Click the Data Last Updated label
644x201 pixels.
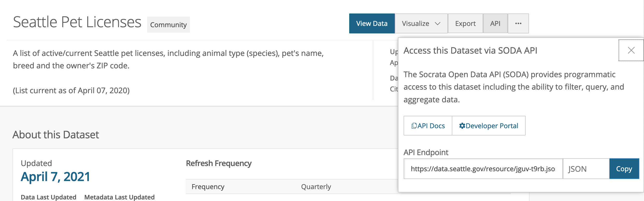point(48,197)
